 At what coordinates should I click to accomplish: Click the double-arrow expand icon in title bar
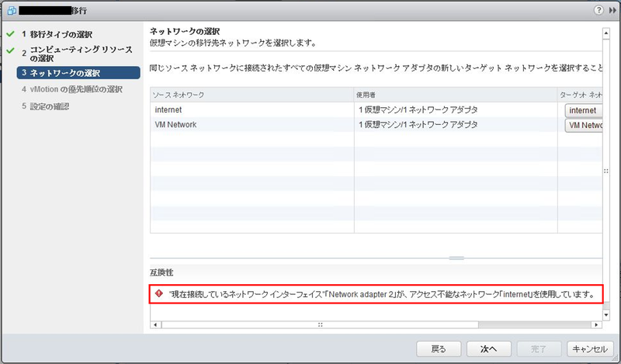[x=612, y=11]
